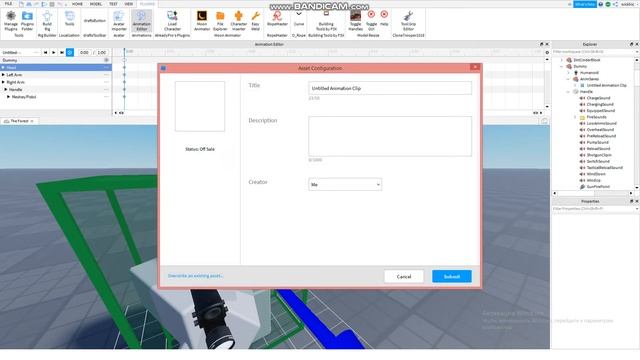Switch to the HOME ribbon tab
This screenshot has height=360, width=640.
(x=77, y=4)
